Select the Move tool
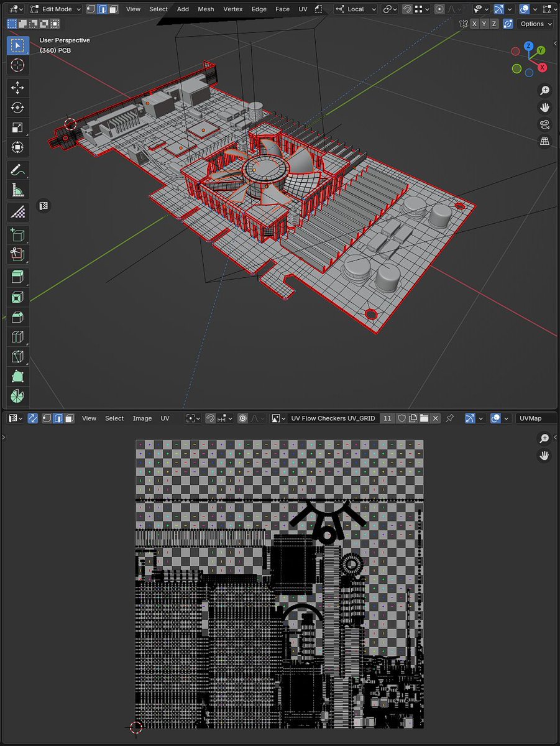 (17, 88)
